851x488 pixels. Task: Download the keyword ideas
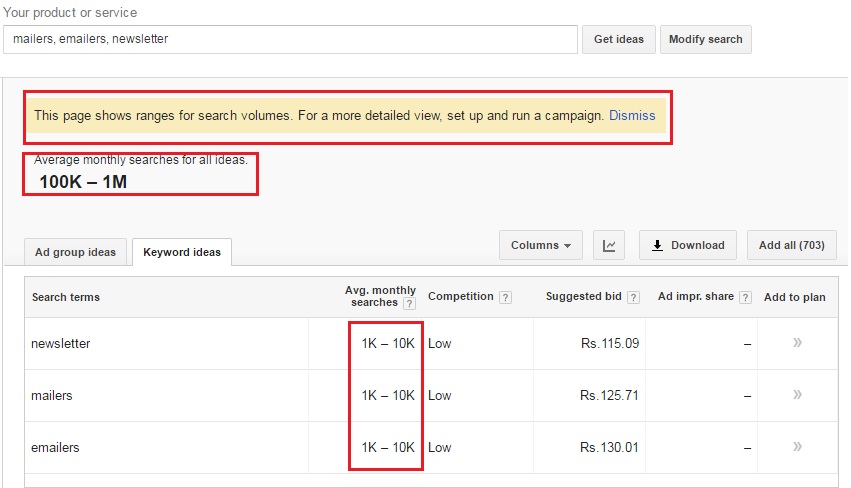688,245
